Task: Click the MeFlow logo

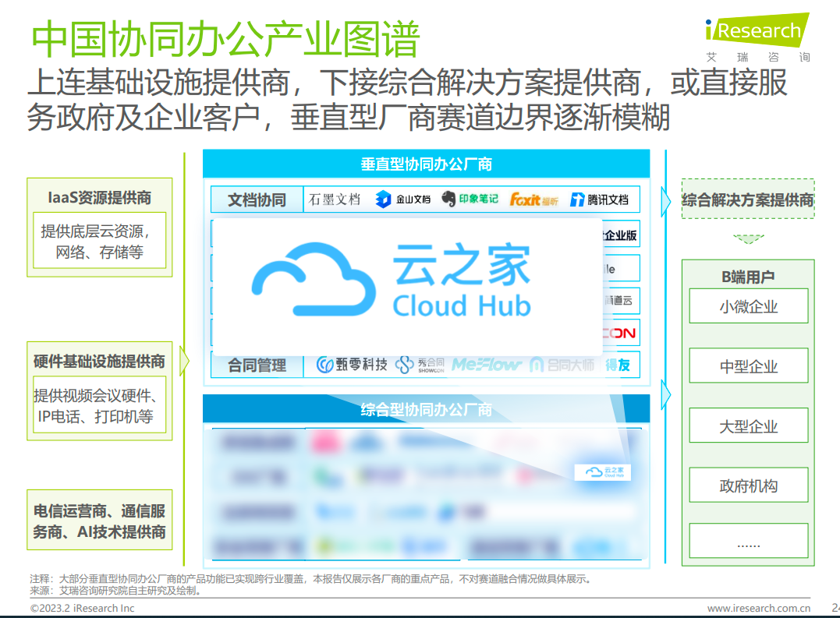Action: pyautogui.click(x=487, y=365)
